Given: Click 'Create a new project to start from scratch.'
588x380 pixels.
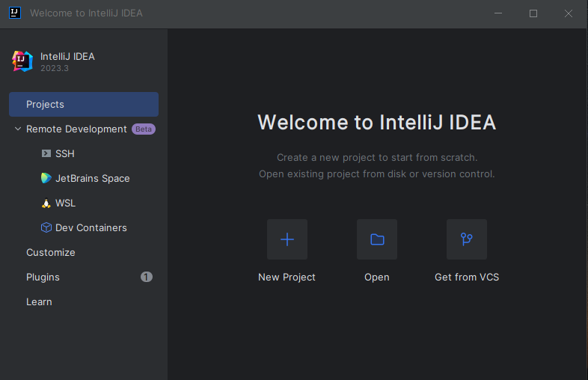Looking at the screenshot, I should pos(377,158).
